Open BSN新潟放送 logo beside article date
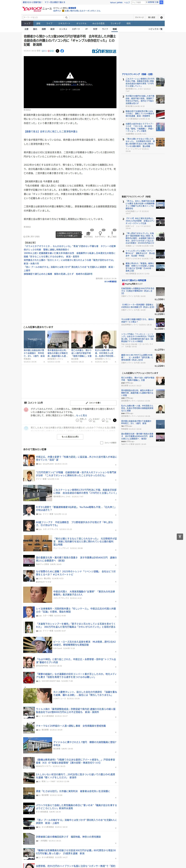 [x=104, y=51]
